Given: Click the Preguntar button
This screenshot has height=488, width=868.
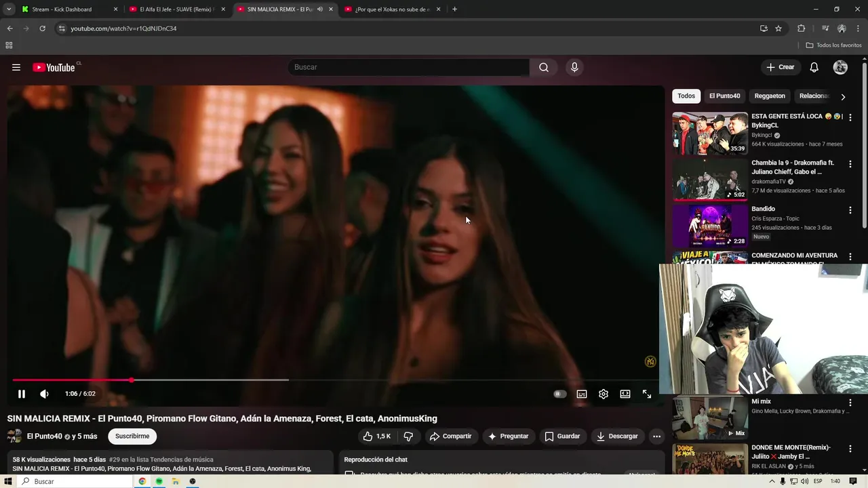Looking at the screenshot, I should pos(508,436).
